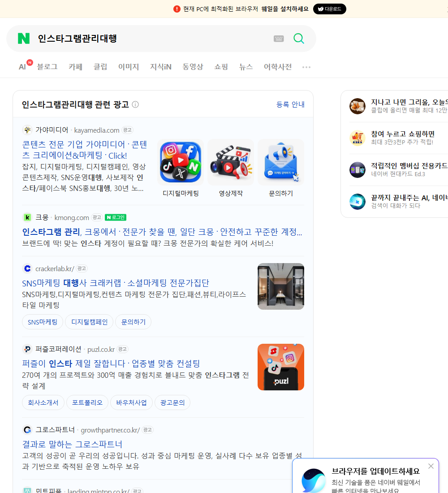Image resolution: width=448 pixels, height=493 pixels.
Task: Click the SNS마케팅 chip under crackerlab
Action: 43,322
